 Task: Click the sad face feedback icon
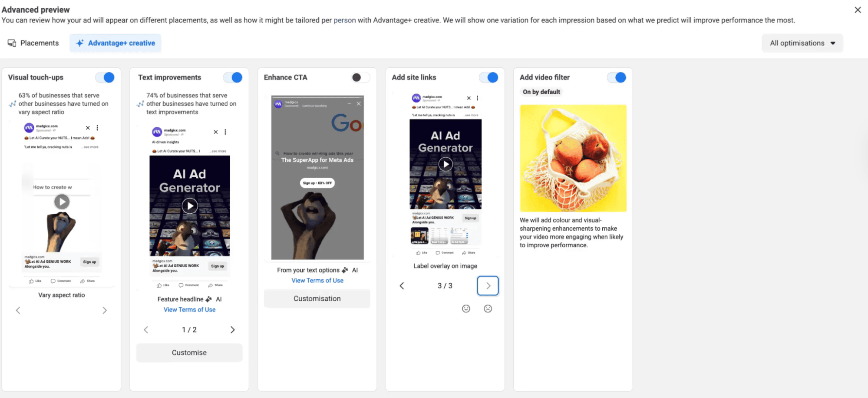488,308
